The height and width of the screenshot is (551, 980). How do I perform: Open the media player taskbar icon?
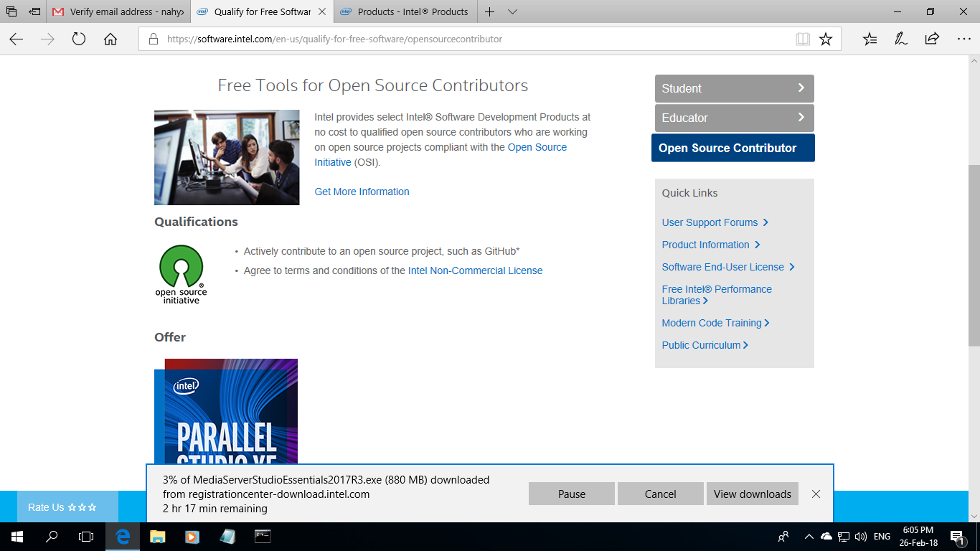pos(192,537)
